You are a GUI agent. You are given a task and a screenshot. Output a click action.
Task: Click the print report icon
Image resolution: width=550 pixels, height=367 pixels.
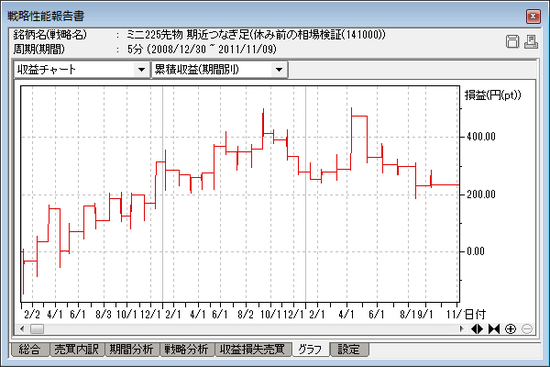pos(531,41)
